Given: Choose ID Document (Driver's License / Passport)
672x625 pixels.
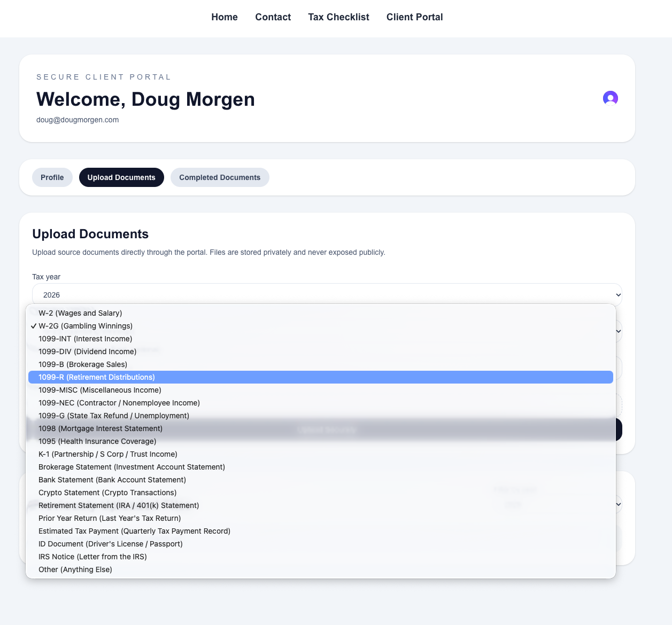Looking at the screenshot, I should 321,544.
